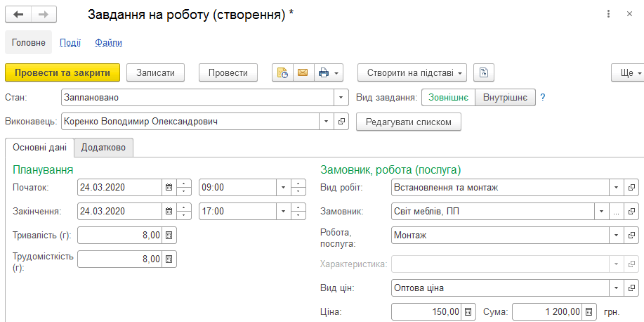
Task: Click Провести button
Action: click(x=228, y=73)
